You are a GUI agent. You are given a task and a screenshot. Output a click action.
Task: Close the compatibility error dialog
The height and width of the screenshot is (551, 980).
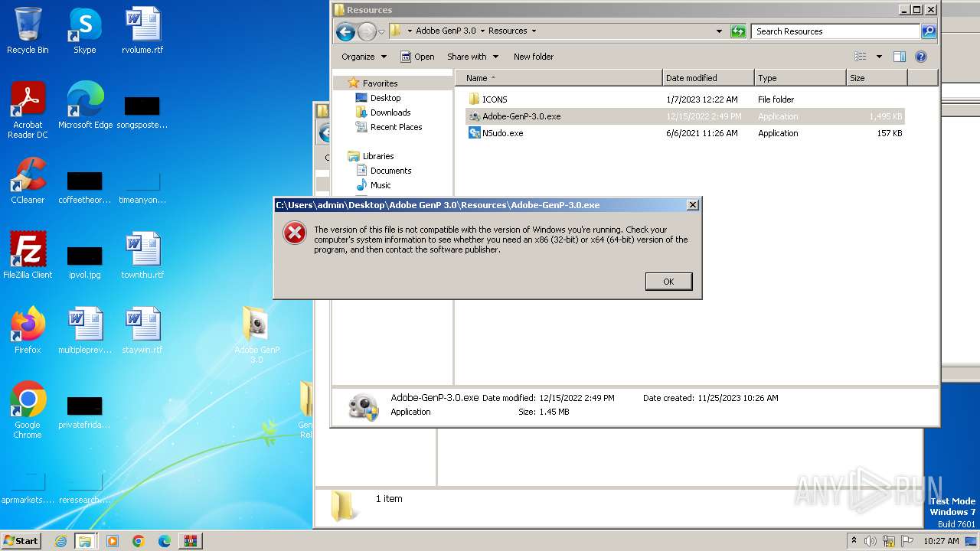(x=692, y=205)
